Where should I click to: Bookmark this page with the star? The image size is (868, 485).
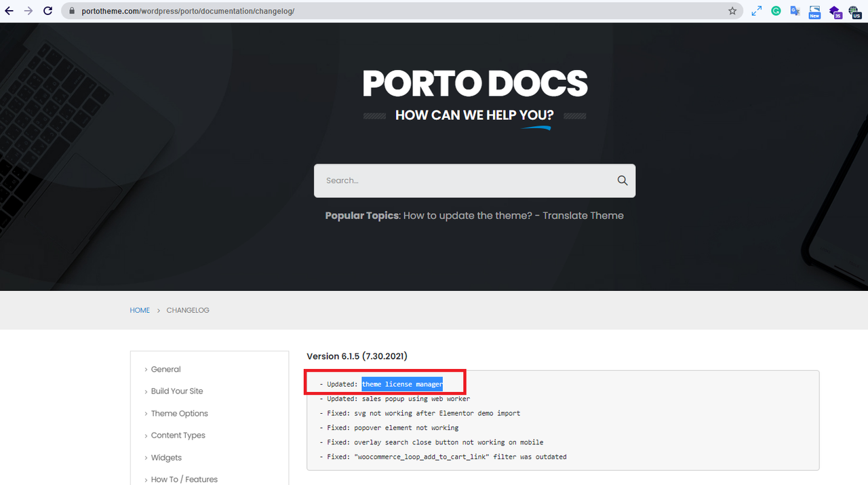click(x=732, y=11)
